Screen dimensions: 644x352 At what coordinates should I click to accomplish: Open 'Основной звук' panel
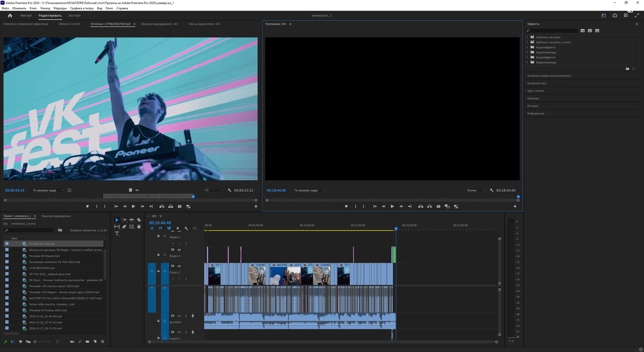coord(537,83)
